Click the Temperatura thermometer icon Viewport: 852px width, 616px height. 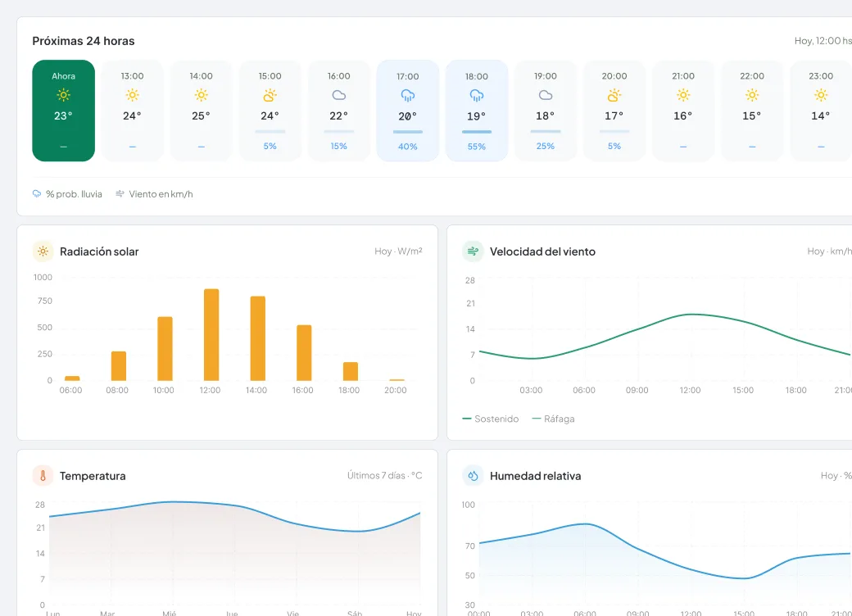click(43, 476)
